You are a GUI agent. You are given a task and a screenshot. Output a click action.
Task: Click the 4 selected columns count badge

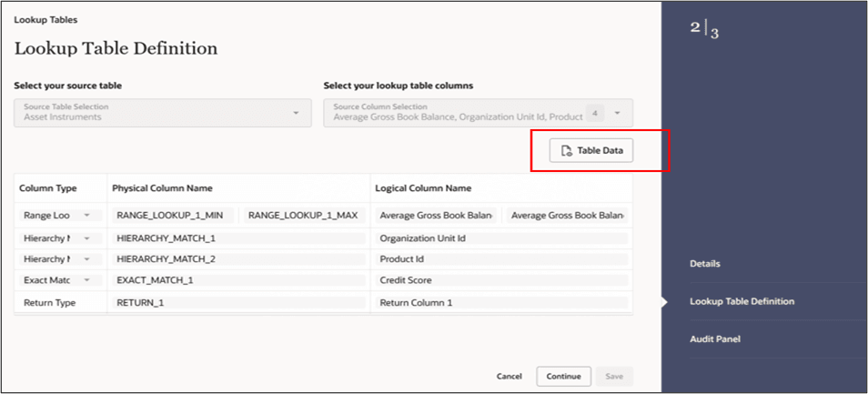click(595, 113)
